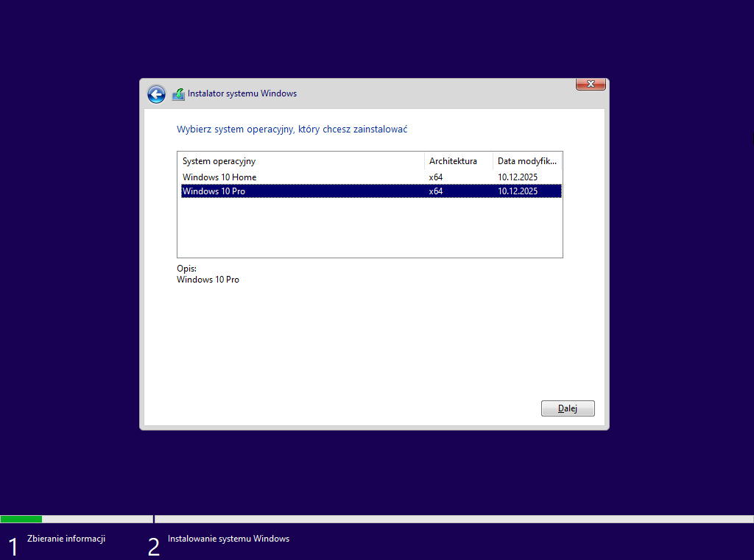Image resolution: width=754 pixels, height=560 pixels.
Task: Click the Windows installer setup icon
Action: click(x=178, y=94)
